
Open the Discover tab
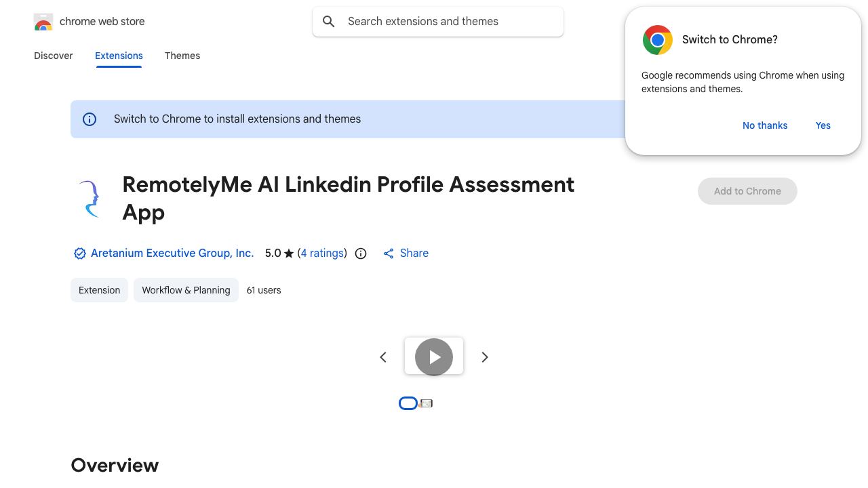tap(54, 56)
